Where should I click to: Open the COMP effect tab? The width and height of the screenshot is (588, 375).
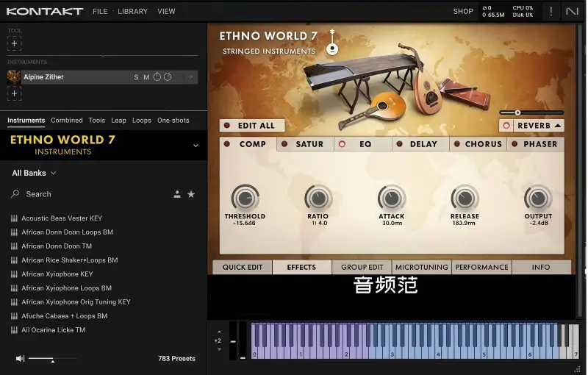(248, 144)
